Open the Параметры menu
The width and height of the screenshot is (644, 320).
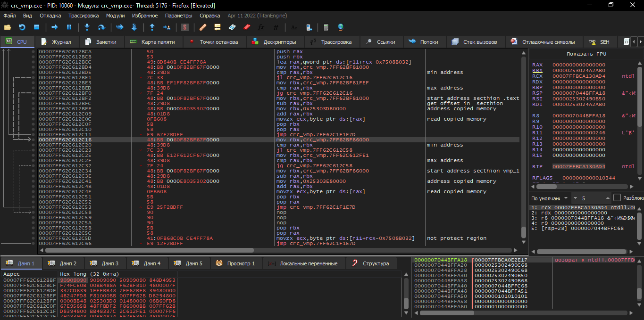coord(179,16)
